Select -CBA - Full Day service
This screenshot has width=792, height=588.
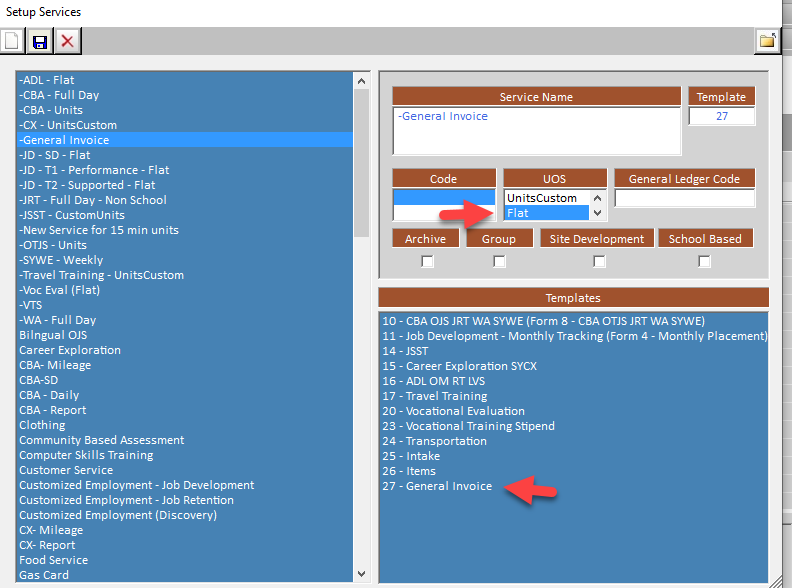(58, 95)
